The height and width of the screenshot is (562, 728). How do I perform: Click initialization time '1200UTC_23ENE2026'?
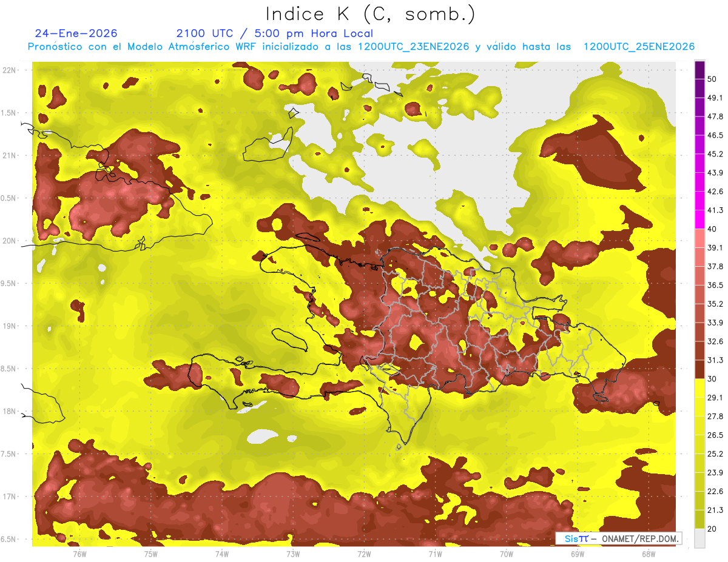(x=414, y=47)
